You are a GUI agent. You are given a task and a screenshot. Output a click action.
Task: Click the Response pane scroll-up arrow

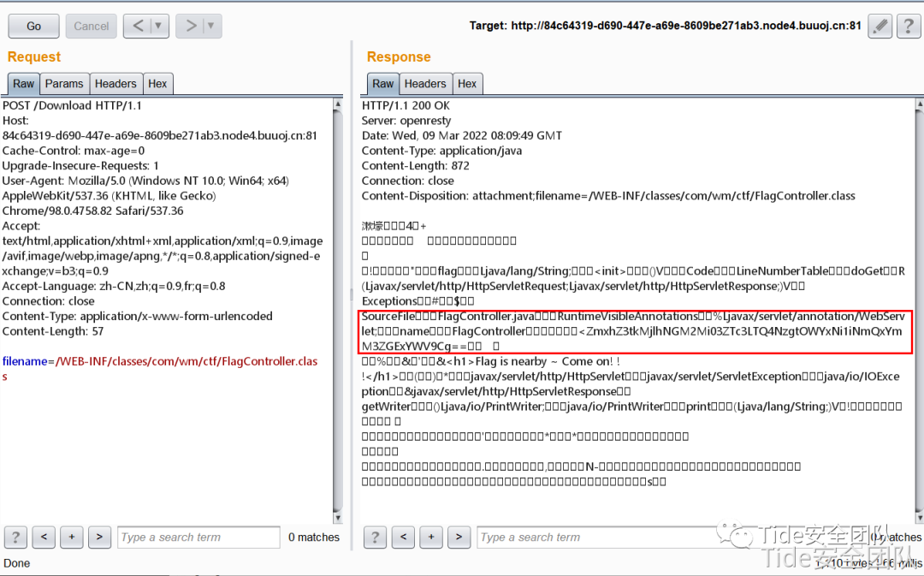[x=919, y=104]
